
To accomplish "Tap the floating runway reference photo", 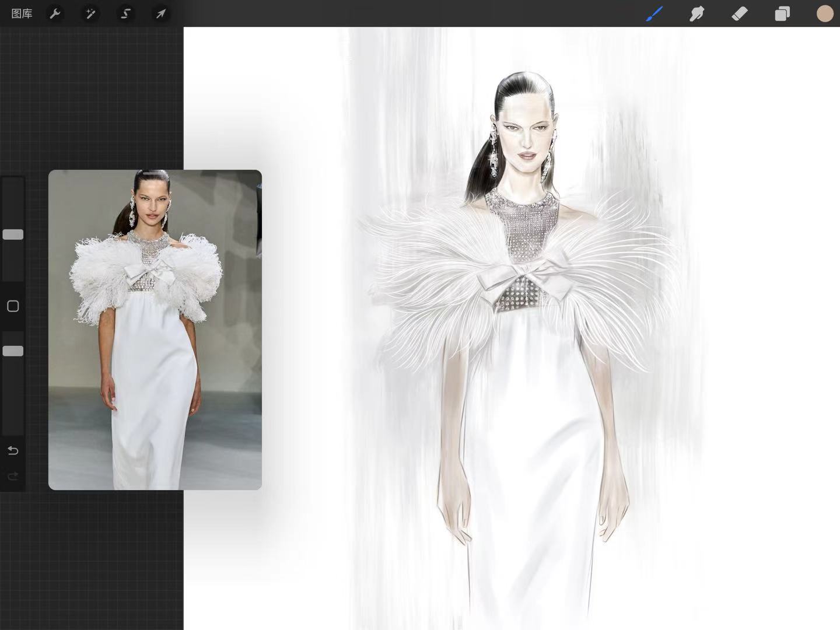I will pyautogui.click(x=155, y=330).
